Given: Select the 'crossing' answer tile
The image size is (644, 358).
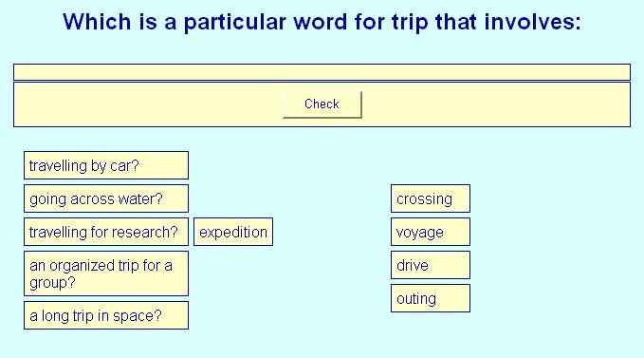Looking at the screenshot, I should pyautogui.click(x=431, y=198).
